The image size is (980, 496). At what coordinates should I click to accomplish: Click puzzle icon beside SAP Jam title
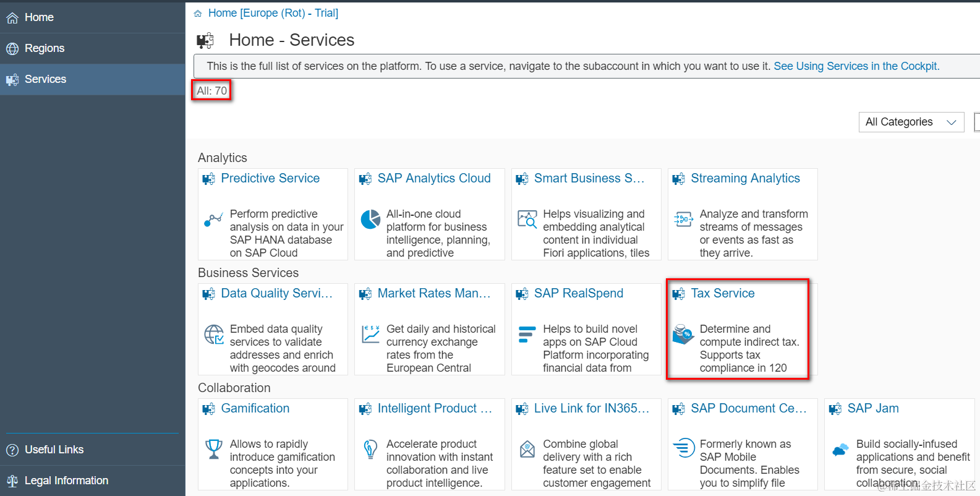[835, 409]
